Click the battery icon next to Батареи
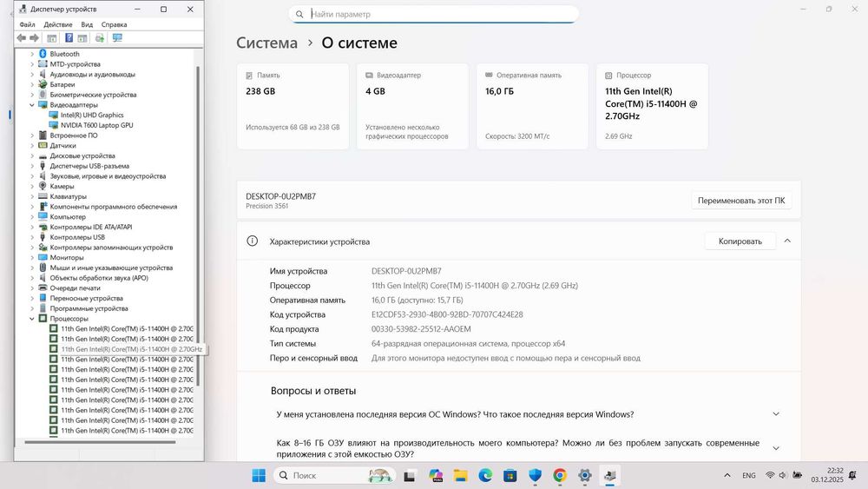The image size is (868, 489). tap(43, 84)
